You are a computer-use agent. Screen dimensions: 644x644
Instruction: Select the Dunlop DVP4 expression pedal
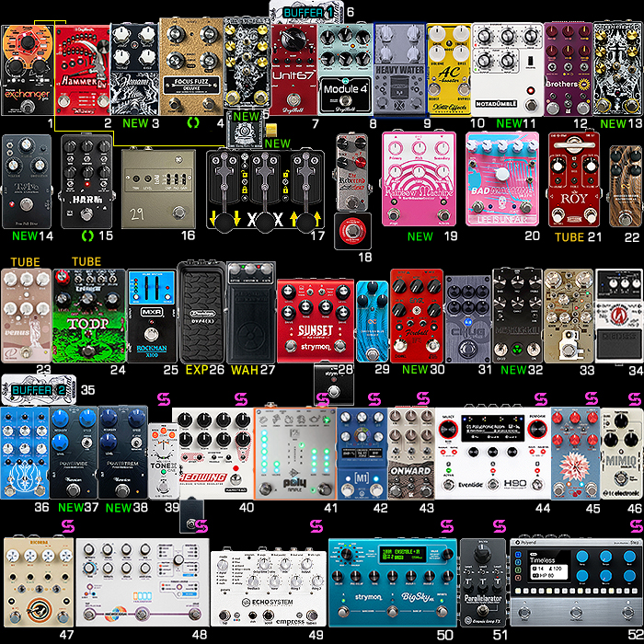click(201, 312)
